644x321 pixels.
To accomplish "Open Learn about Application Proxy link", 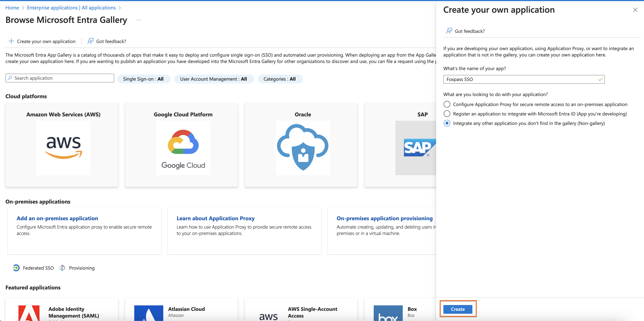I will (216, 218).
